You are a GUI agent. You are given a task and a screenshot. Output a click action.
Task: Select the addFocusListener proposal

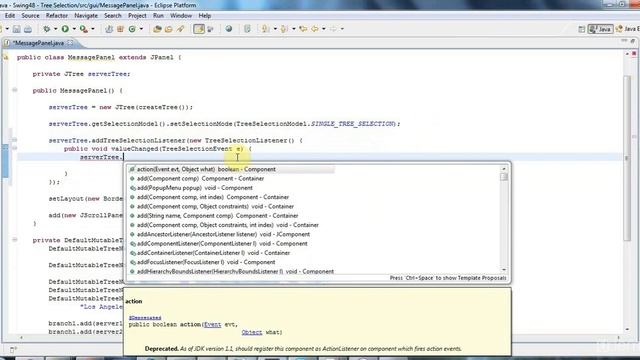click(x=313, y=262)
